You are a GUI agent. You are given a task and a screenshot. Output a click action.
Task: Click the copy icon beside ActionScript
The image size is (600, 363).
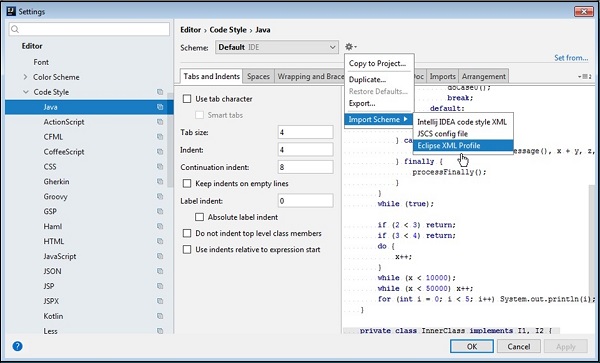tap(160, 122)
